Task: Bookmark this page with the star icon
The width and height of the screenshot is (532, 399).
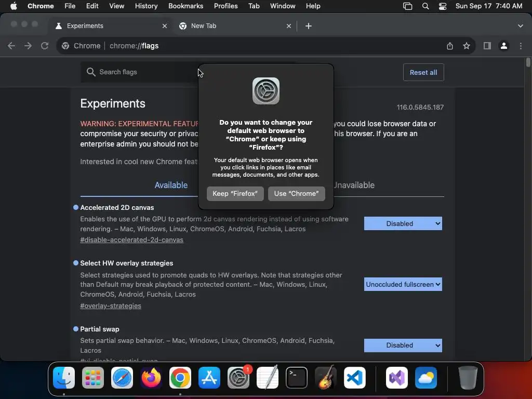Action: [x=467, y=46]
